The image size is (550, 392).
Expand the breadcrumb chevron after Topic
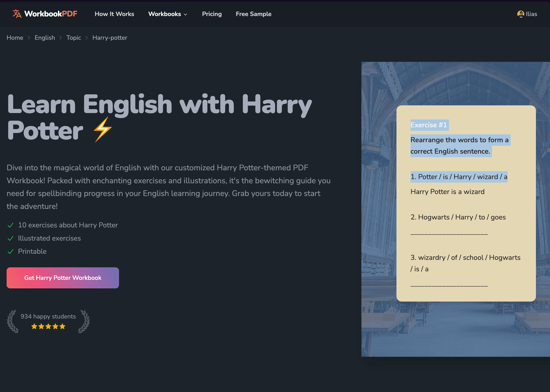[87, 38]
